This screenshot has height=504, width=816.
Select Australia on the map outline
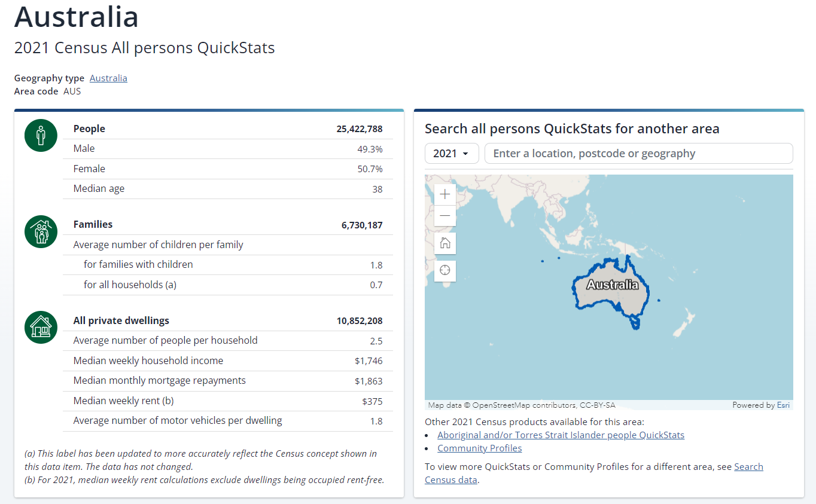610,287
